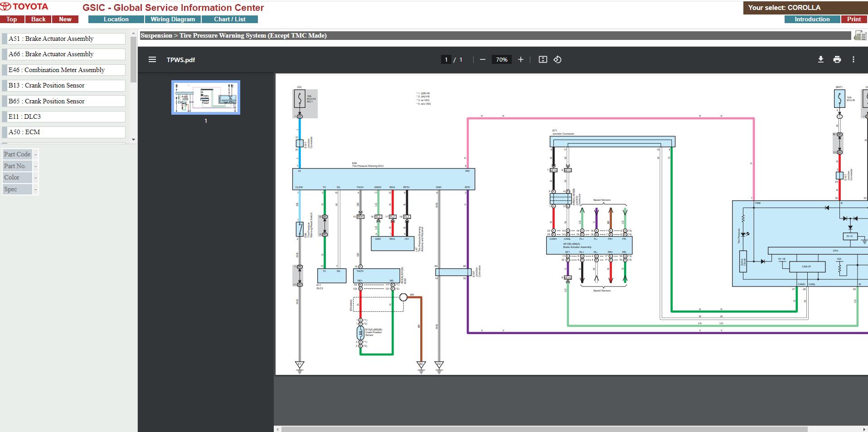
Task: Click the E11 DLC3 block in diagram
Action: [331, 276]
